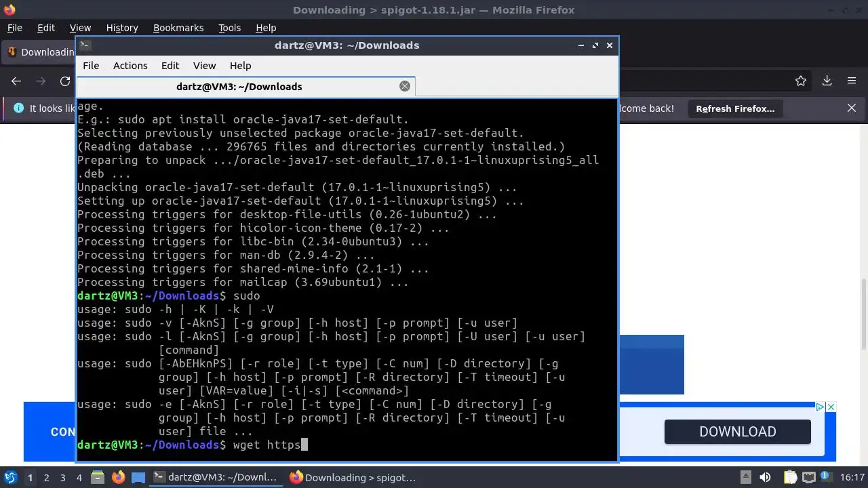Screen dimensions: 868x488
Task: Open Firefox Bookmarks menu
Action: [x=178, y=28]
